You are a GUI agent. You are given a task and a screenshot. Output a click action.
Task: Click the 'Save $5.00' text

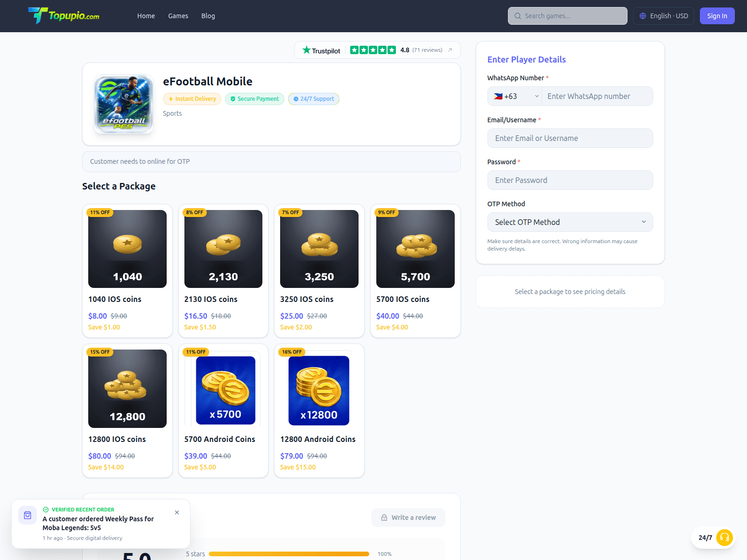200,467
